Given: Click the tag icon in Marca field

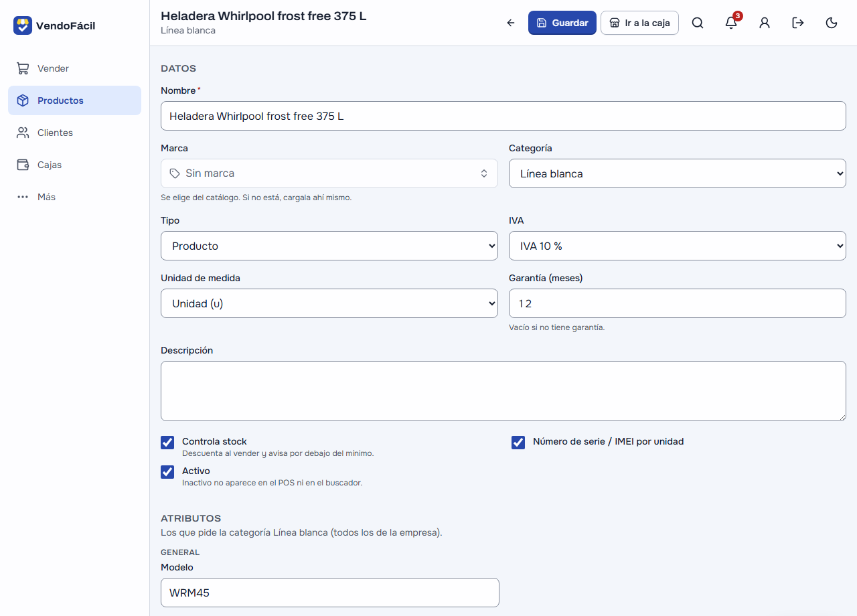Looking at the screenshot, I should [x=175, y=173].
